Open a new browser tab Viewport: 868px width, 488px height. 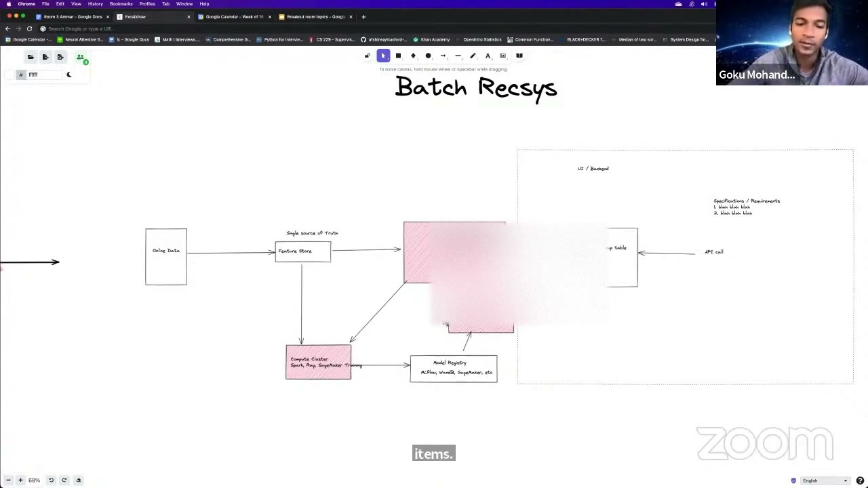point(363,16)
